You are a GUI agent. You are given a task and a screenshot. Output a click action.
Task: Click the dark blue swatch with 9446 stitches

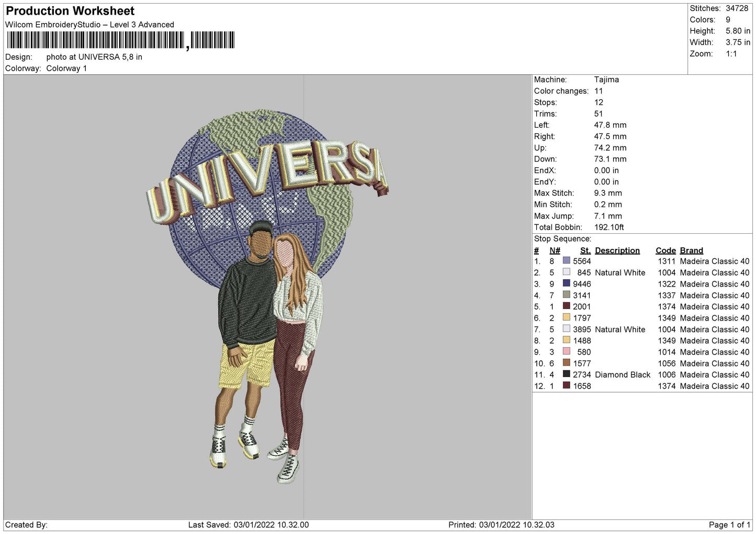(x=566, y=283)
